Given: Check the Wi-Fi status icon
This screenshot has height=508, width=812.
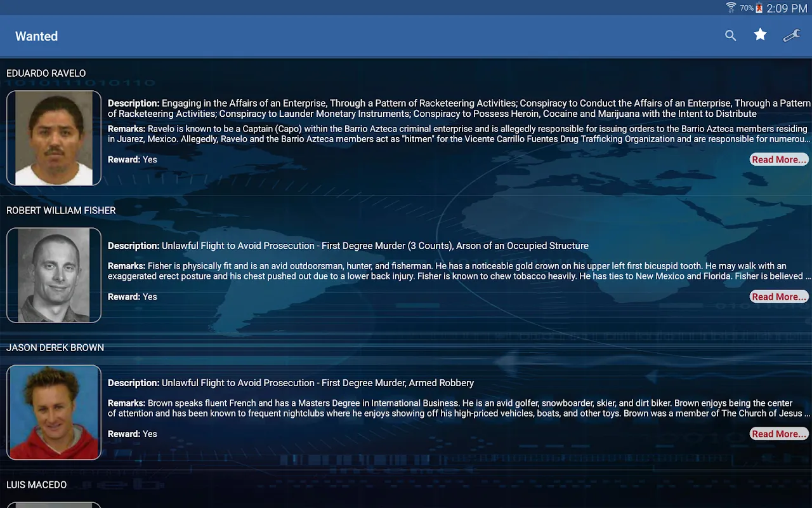Looking at the screenshot, I should click(x=731, y=8).
